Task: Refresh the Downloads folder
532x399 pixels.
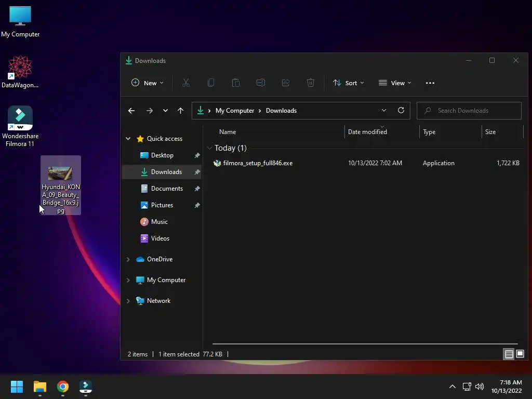Action: coord(401,110)
